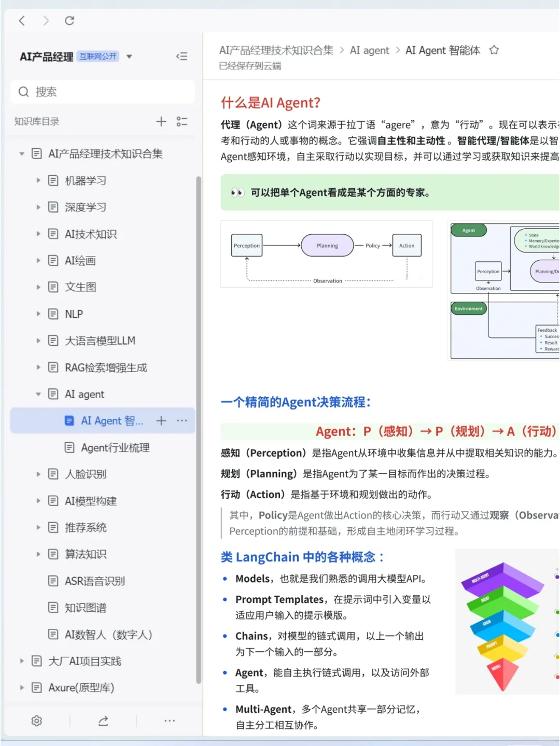Open the settings gear at bottom left

click(36, 721)
